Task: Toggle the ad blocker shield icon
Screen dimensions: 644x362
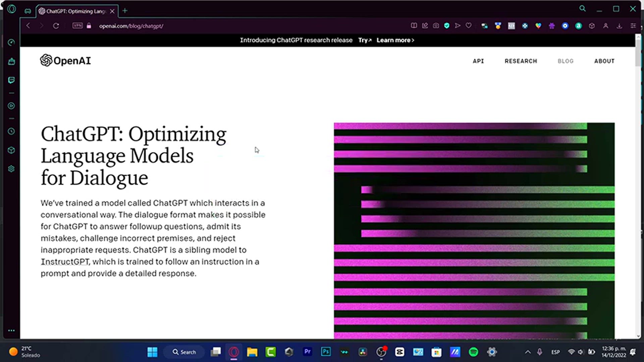Action: (447, 26)
